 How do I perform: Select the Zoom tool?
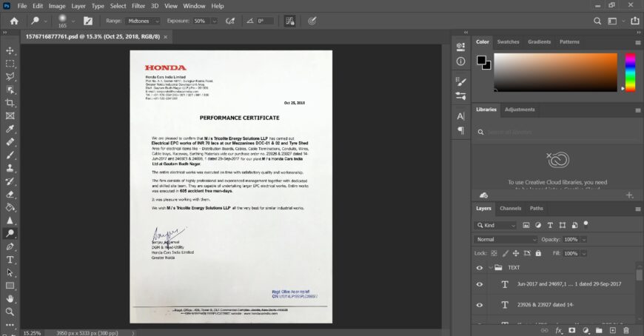click(10, 312)
